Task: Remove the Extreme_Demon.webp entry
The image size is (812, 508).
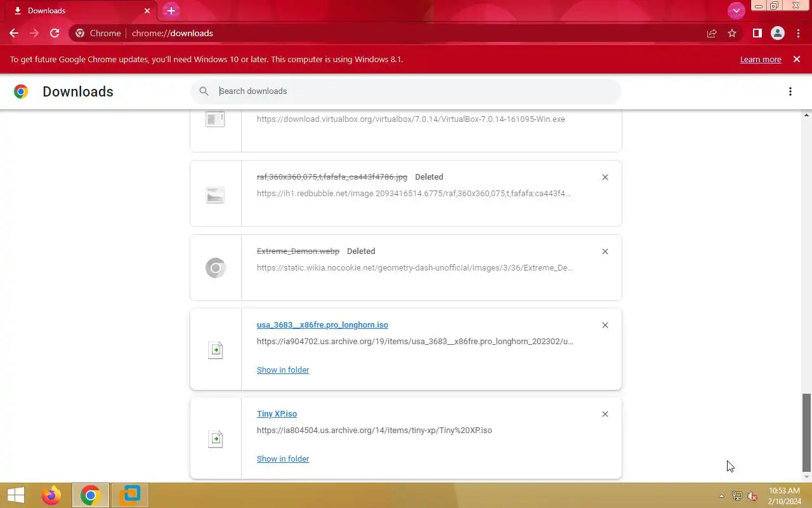Action: 605,251
